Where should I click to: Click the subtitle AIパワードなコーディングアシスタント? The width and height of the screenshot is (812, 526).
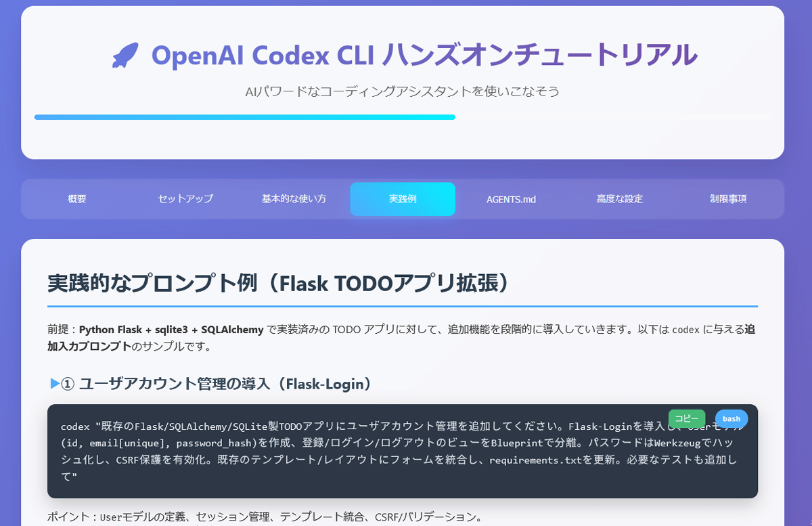(x=403, y=91)
